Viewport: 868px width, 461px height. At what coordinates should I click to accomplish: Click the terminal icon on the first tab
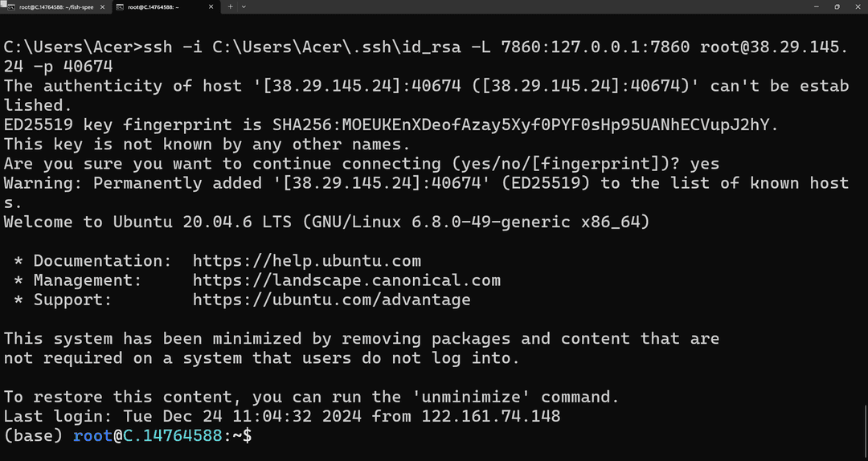(x=11, y=6)
